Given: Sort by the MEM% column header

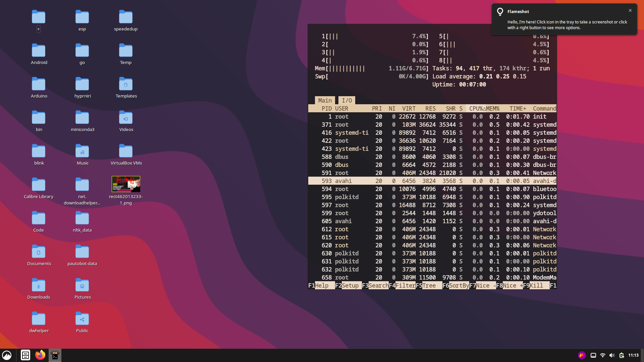Looking at the screenshot, I should coord(493,109).
